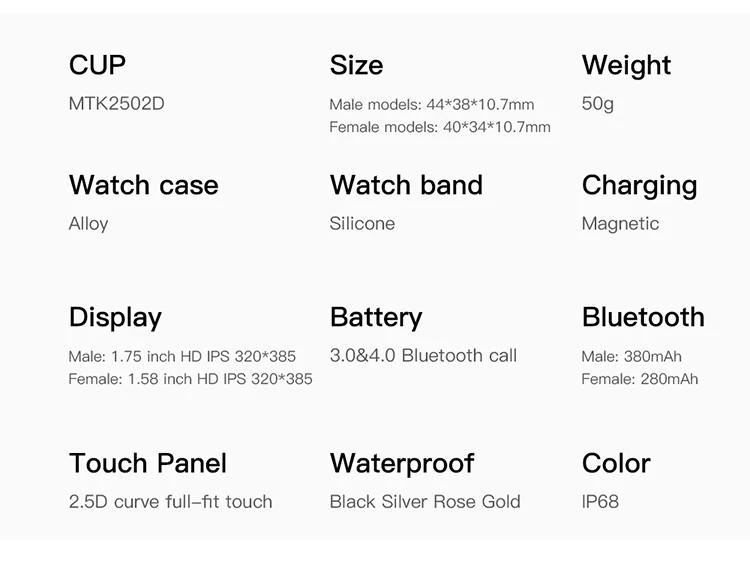This screenshot has width=750, height=566.
Task: Click the Display heading
Action: 115,317
